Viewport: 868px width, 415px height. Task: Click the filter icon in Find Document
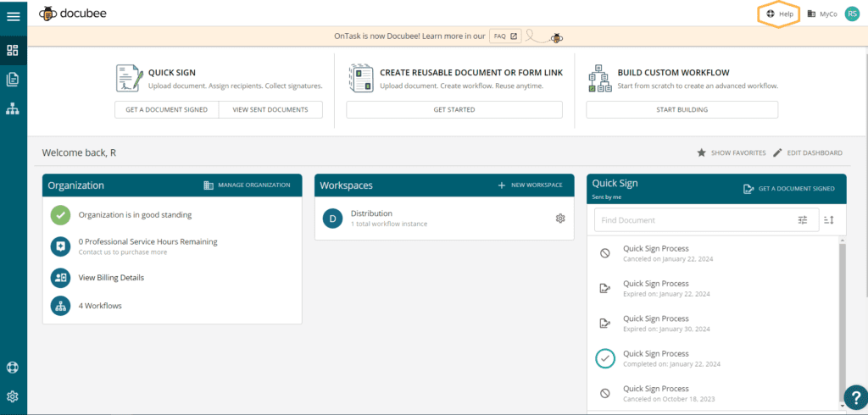pyautogui.click(x=803, y=220)
